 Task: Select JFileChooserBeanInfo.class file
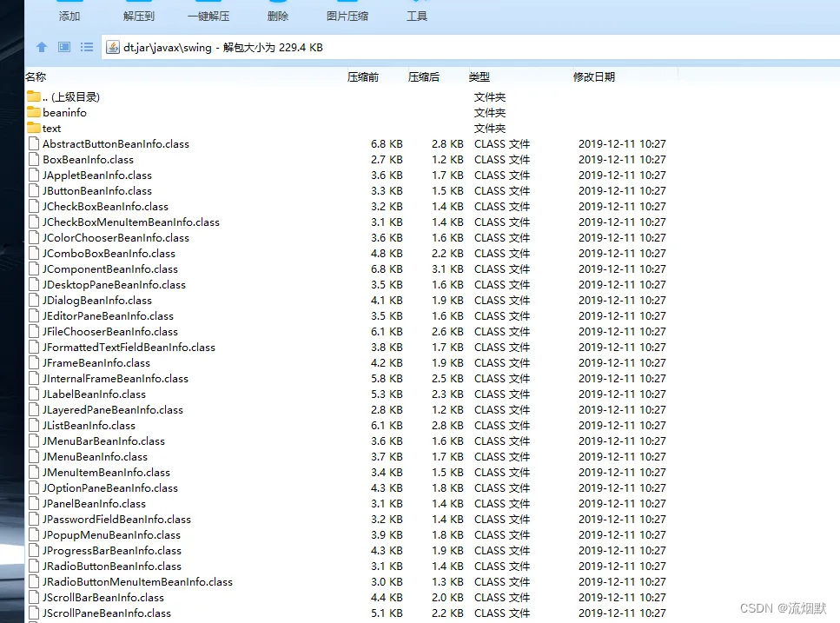click(352, 332)
